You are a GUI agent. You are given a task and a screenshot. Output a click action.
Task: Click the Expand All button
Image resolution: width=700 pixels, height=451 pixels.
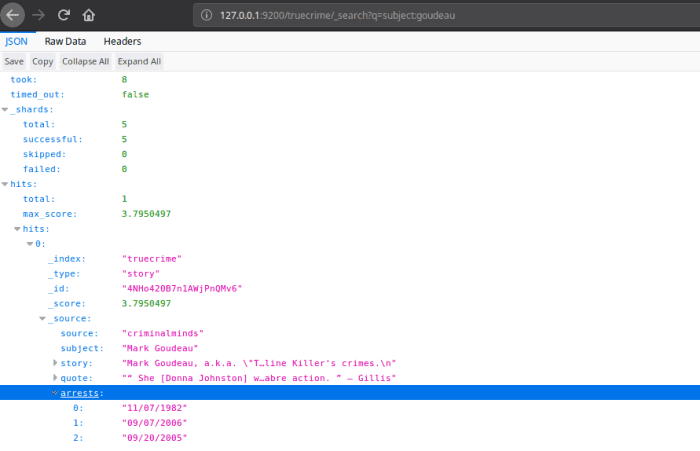139,61
